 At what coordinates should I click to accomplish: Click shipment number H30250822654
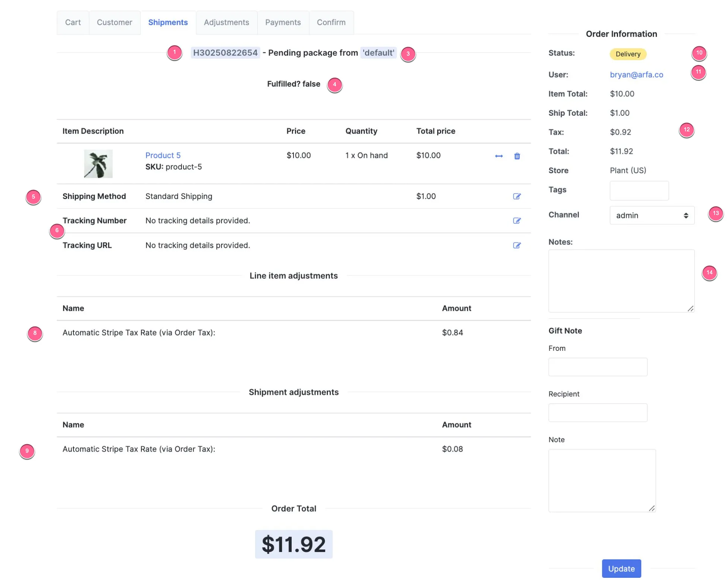tap(225, 53)
